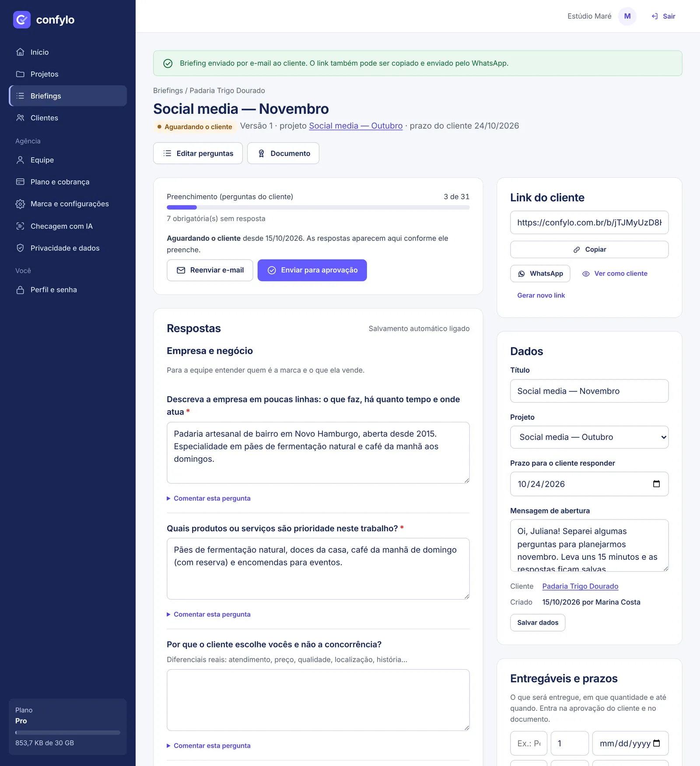Viewport: 700px width, 766px height.
Task: Copy the client link with Copiar
Action: click(589, 249)
